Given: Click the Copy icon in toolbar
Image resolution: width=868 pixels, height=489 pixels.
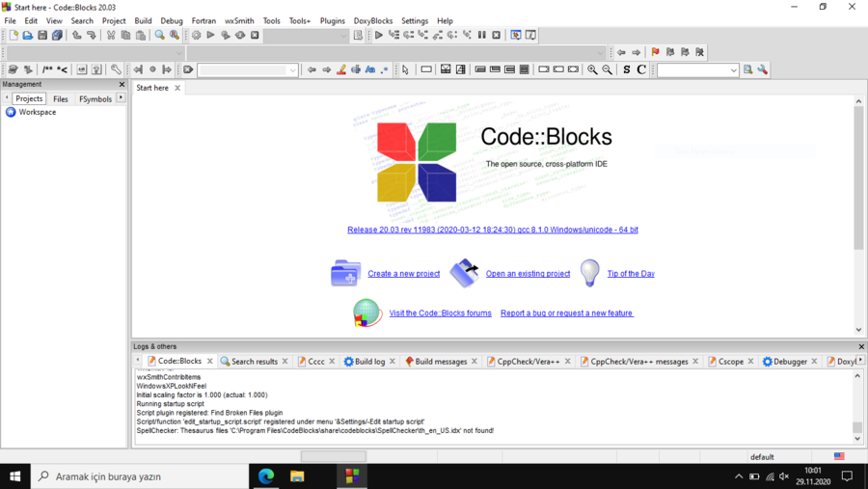Looking at the screenshot, I should pos(125,35).
